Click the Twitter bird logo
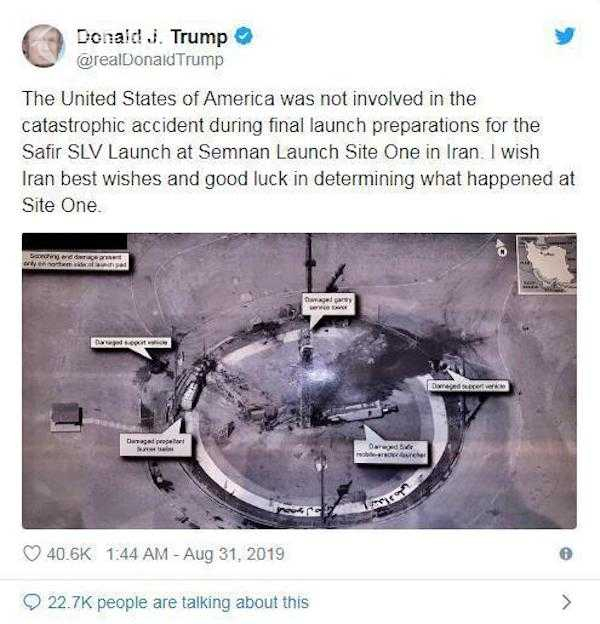600x624 pixels. [x=565, y=36]
